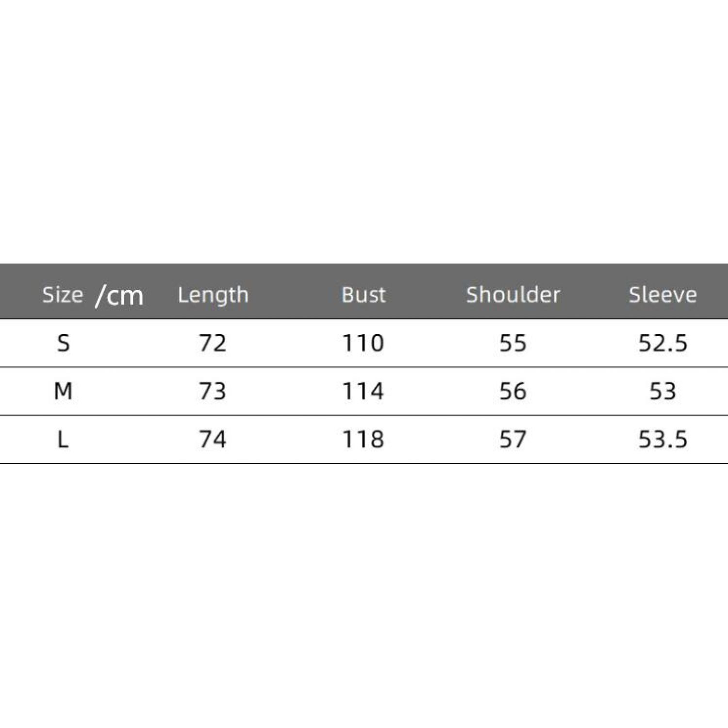Click the M size row label
The height and width of the screenshot is (728, 728).
coord(64,391)
